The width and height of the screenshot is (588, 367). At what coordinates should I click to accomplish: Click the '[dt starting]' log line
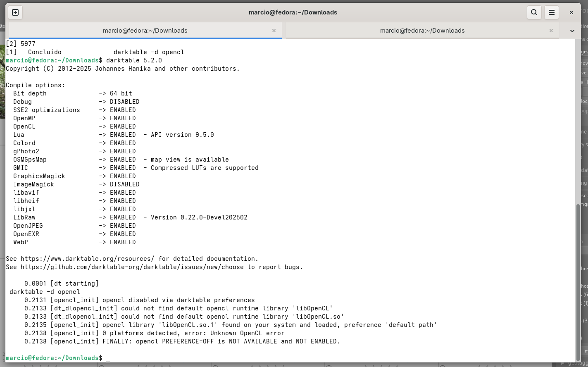tap(61, 284)
